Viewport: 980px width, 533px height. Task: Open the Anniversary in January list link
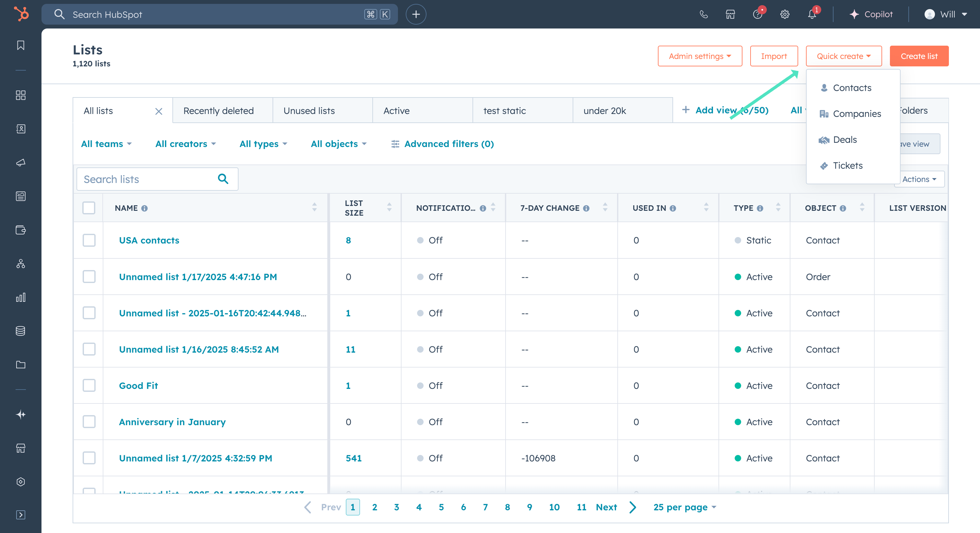pyautogui.click(x=172, y=422)
